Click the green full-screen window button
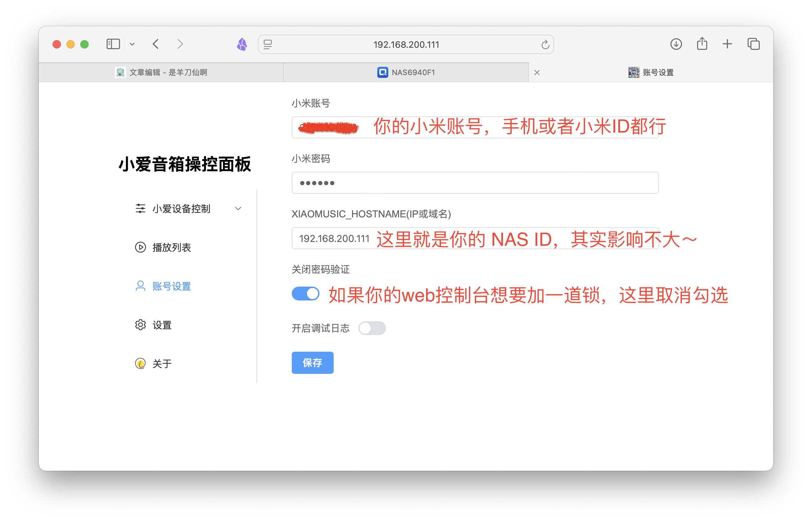812x522 pixels. point(84,44)
